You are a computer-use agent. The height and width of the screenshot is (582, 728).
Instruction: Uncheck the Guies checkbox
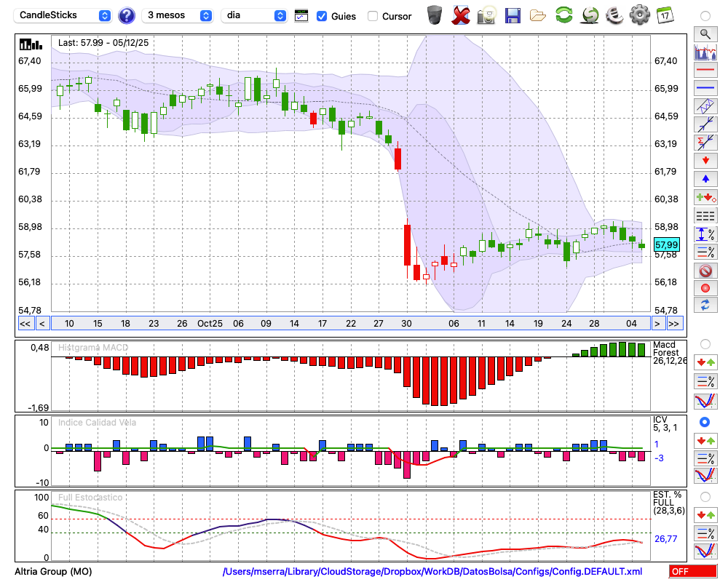(x=321, y=16)
